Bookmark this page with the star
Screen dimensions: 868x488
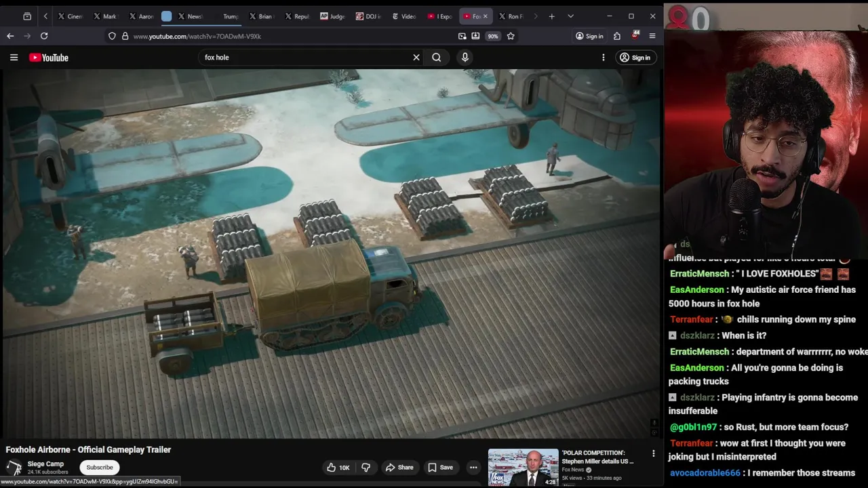511,36
